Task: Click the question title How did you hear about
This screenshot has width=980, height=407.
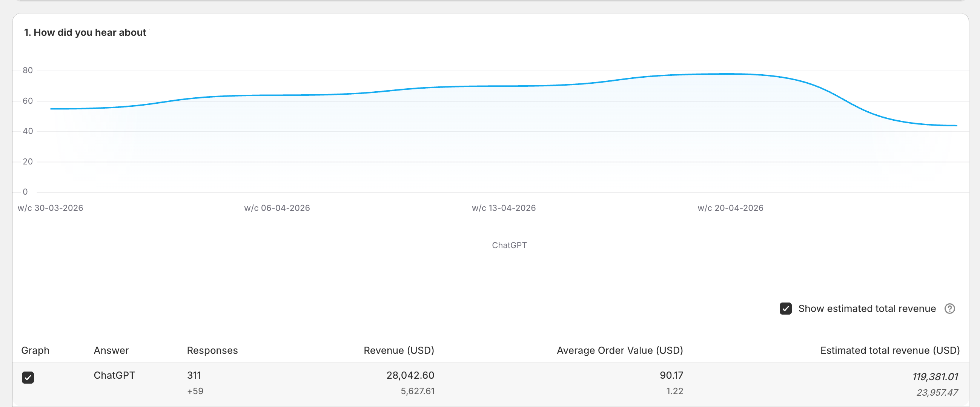Action: point(85,33)
